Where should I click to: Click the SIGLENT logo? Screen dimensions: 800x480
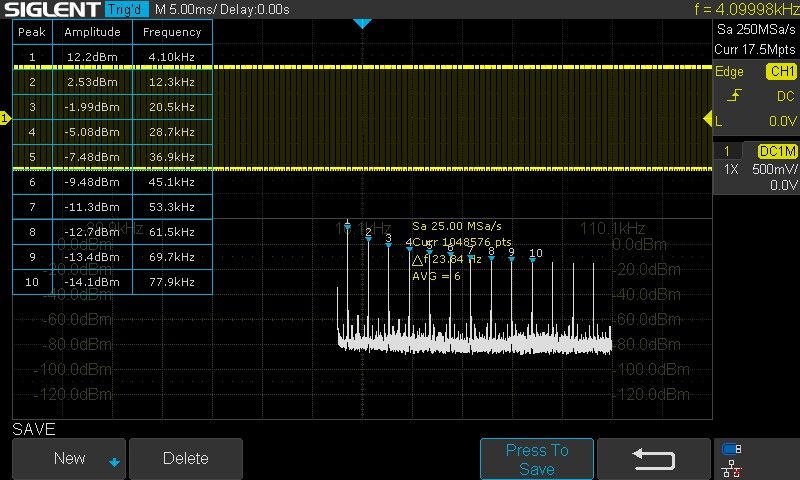pyautogui.click(x=52, y=9)
